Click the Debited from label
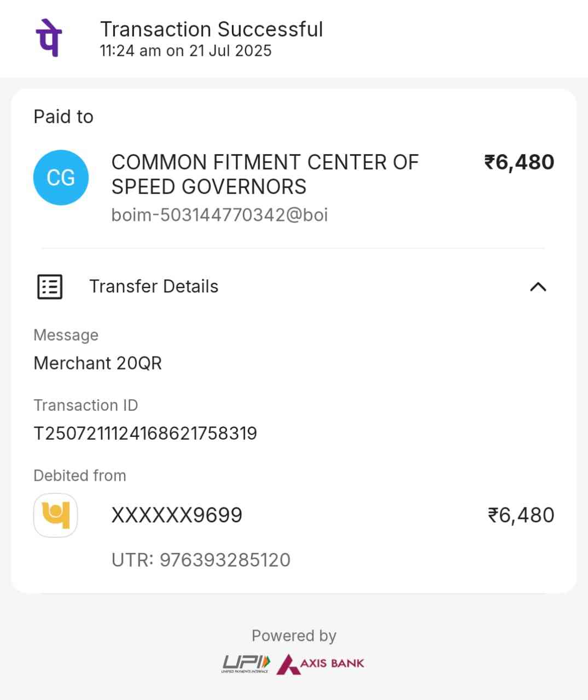 80,476
